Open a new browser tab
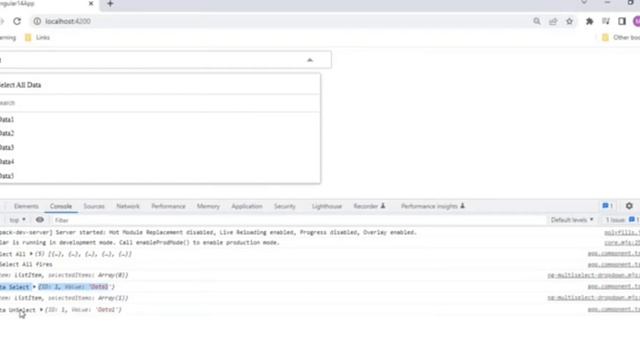This screenshot has height=360, width=640. coord(110,4)
